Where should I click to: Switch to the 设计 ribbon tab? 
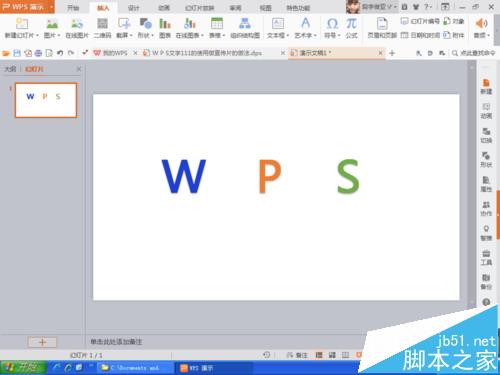coord(133,8)
